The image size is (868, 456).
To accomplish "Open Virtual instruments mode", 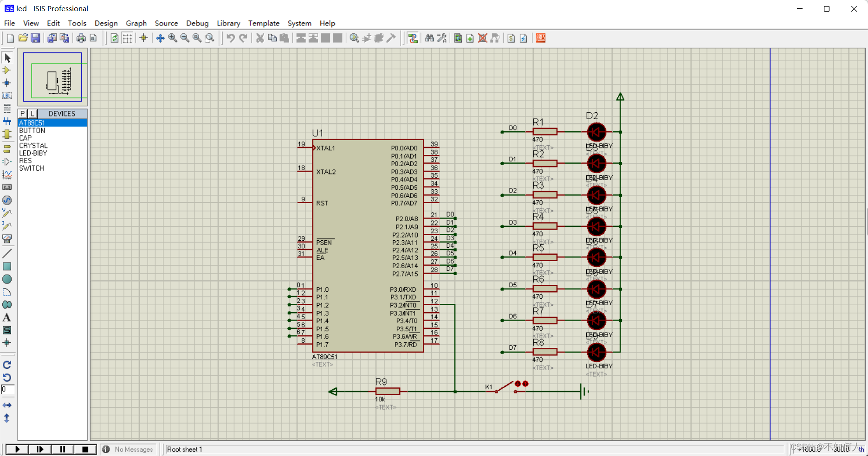I will click(7, 238).
